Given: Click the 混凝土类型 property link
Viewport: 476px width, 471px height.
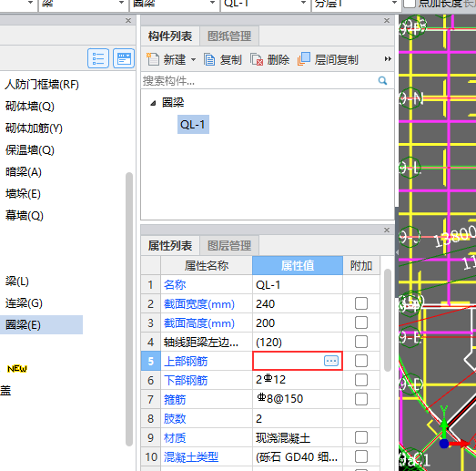Looking at the screenshot, I should [x=191, y=456].
